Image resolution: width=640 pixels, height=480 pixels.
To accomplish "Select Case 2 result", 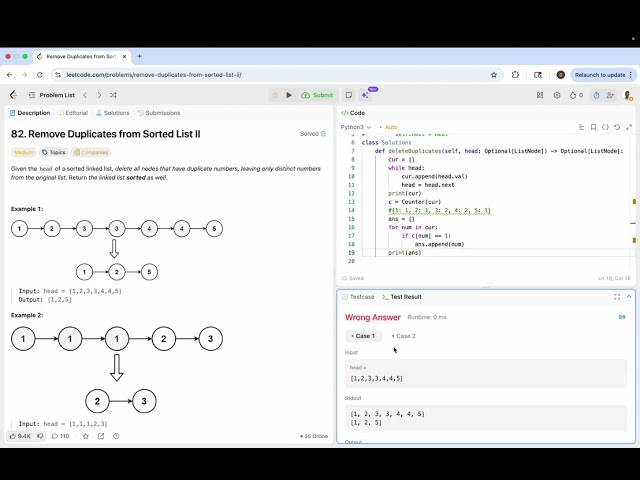I will coord(403,336).
